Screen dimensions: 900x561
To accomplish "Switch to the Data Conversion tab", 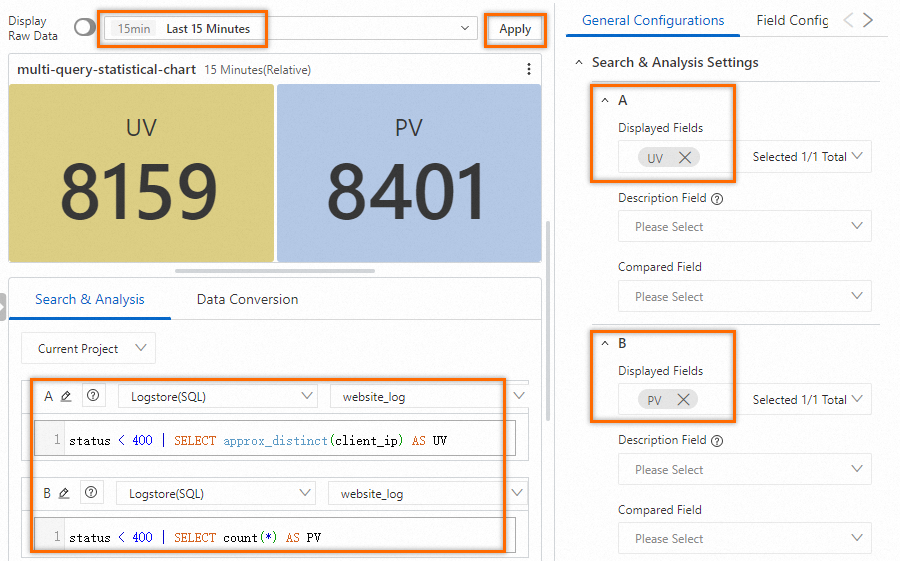I will (247, 299).
